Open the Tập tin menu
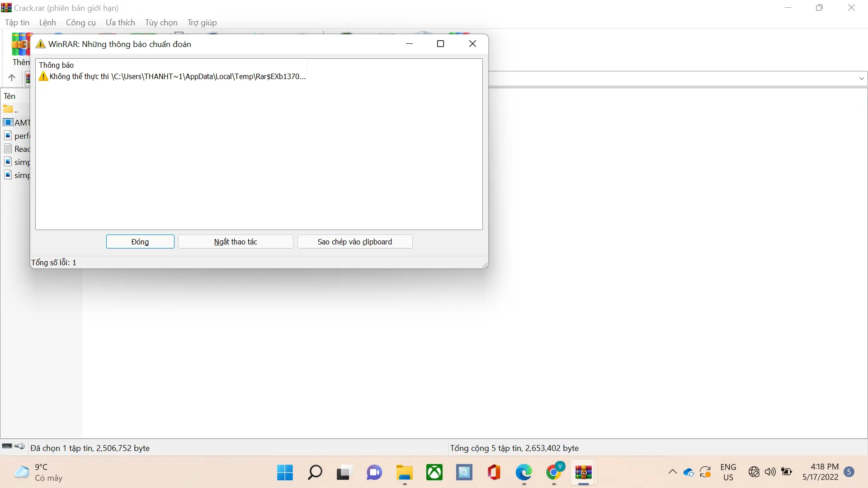The height and width of the screenshot is (488, 868). [x=17, y=23]
